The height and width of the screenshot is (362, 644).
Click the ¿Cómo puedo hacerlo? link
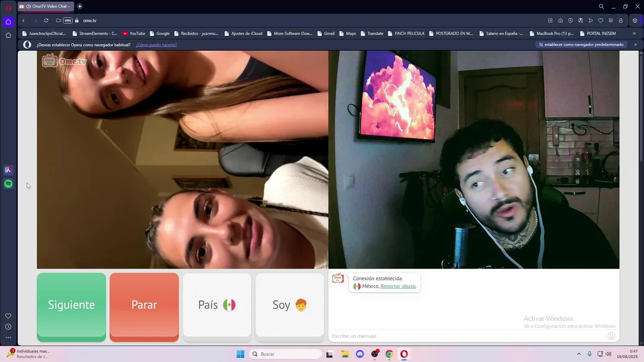click(x=156, y=45)
